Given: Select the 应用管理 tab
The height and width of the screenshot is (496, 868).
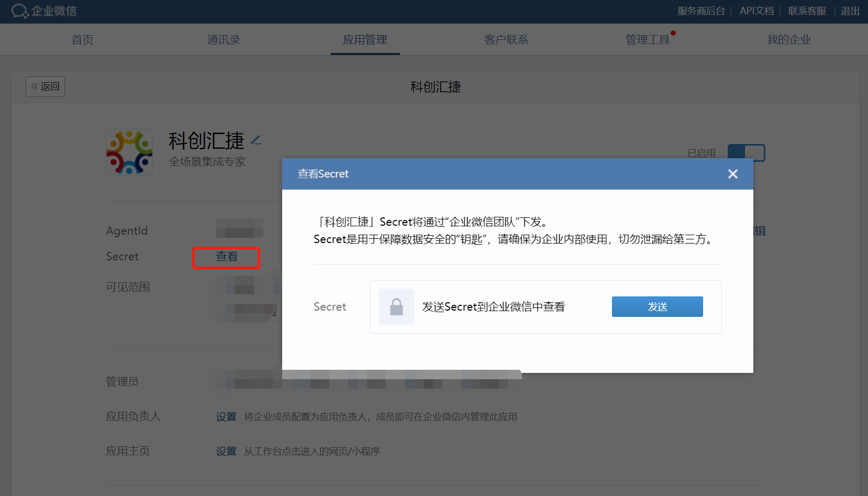Looking at the screenshot, I should pyautogui.click(x=365, y=40).
